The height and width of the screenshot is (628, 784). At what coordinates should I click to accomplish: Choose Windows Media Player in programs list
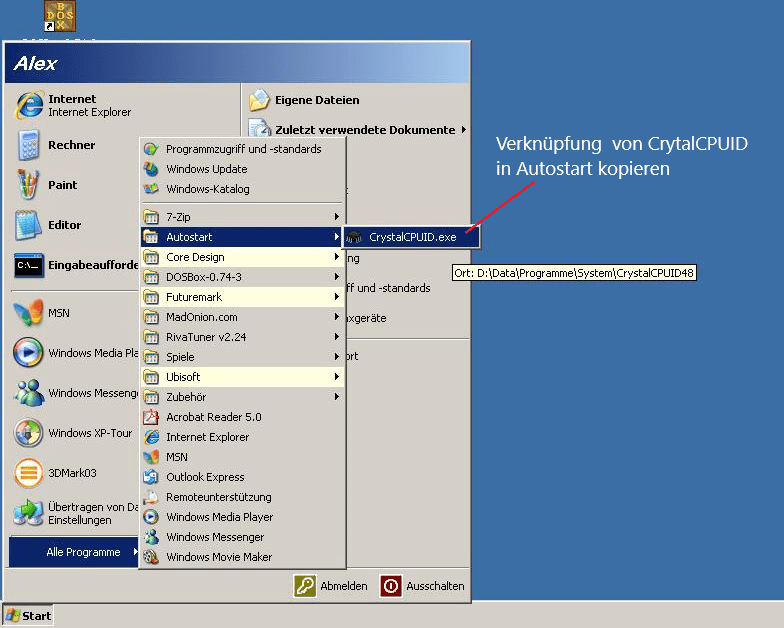click(242, 517)
